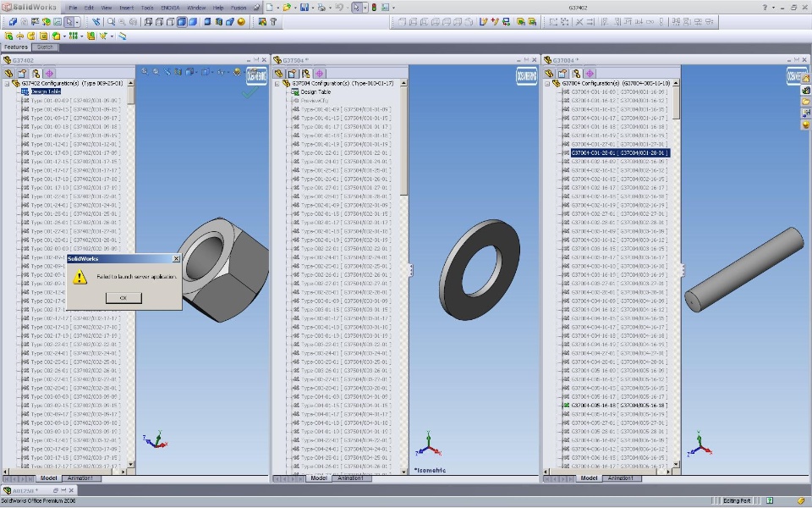Screen dimensions: 812x508
Task: Select Design Table in G37504 tree
Action: [315, 91]
